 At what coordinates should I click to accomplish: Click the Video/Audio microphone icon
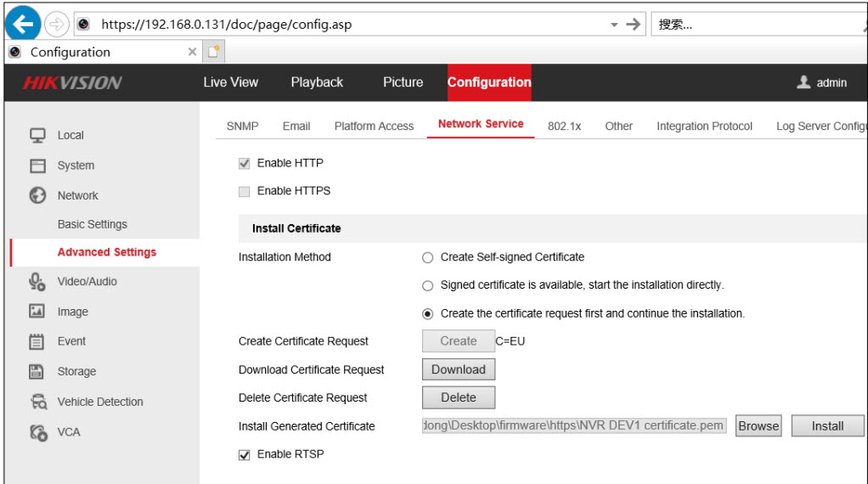37,282
